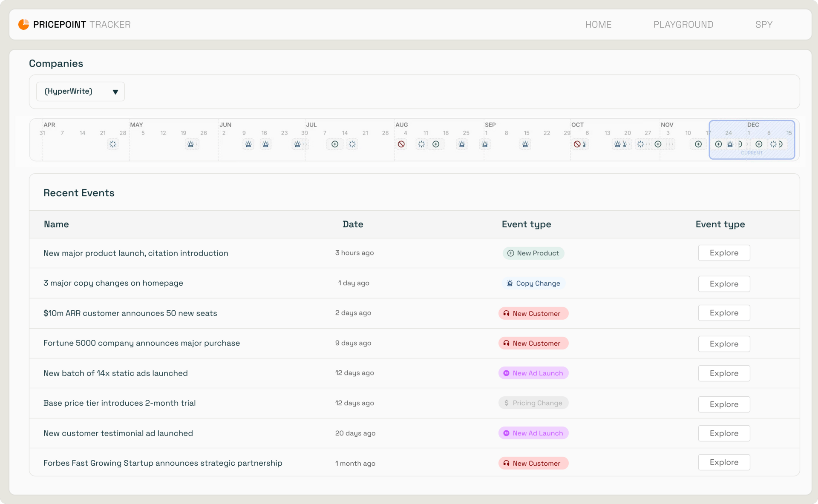Click the New Product badge icon

point(510,253)
